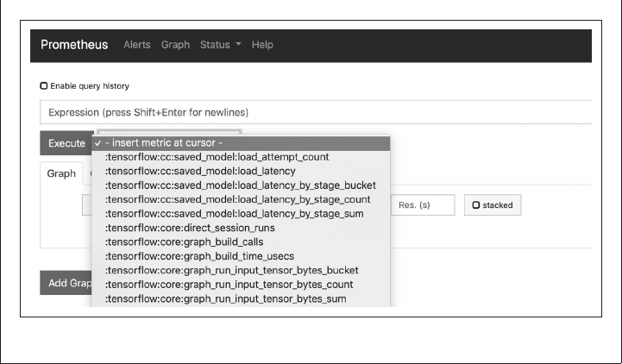Pick :tensorflow:core:graph_build_calls metric
This screenshot has width=622, height=364.
[x=241, y=242]
